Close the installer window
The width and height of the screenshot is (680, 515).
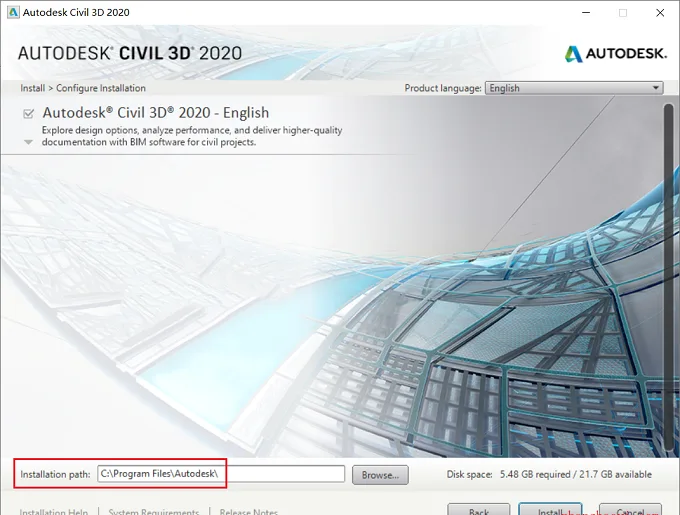(x=660, y=13)
